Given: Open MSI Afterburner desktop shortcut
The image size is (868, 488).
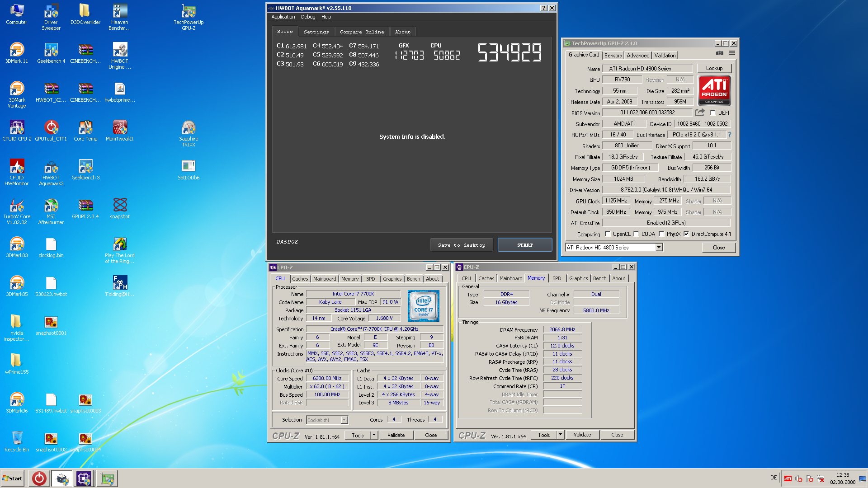Looking at the screenshot, I should point(51,211).
